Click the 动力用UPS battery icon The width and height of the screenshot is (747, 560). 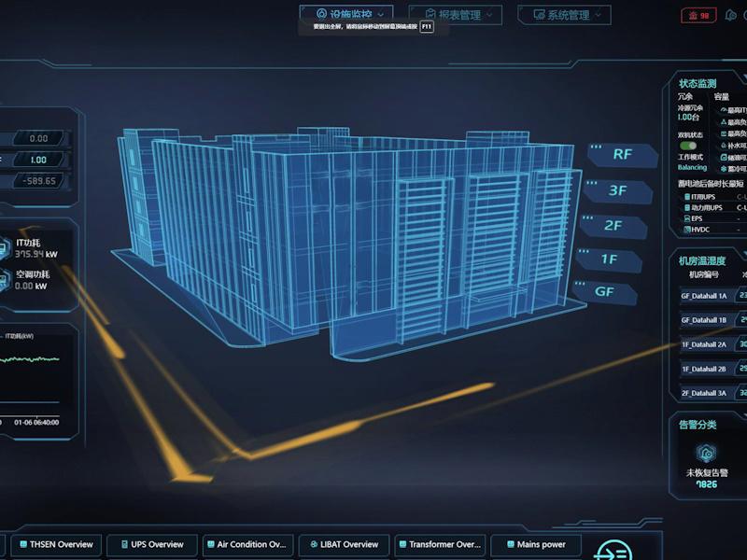[687, 207]
